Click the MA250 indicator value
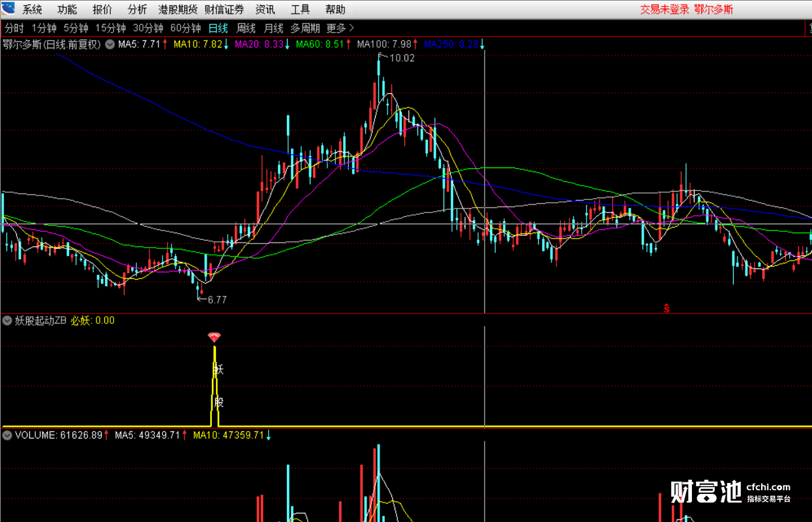Screen dimensions: 812x522 tap(451, 44)
